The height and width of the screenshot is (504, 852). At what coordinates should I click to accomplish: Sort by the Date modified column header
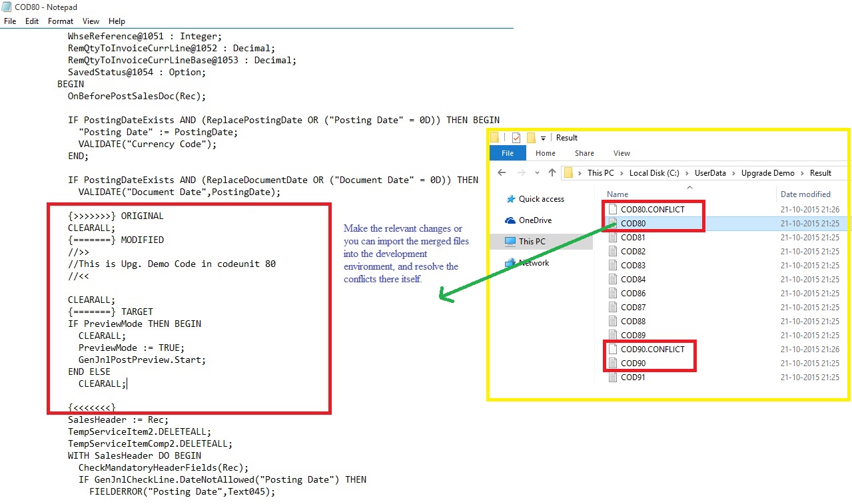click(805, 194)
